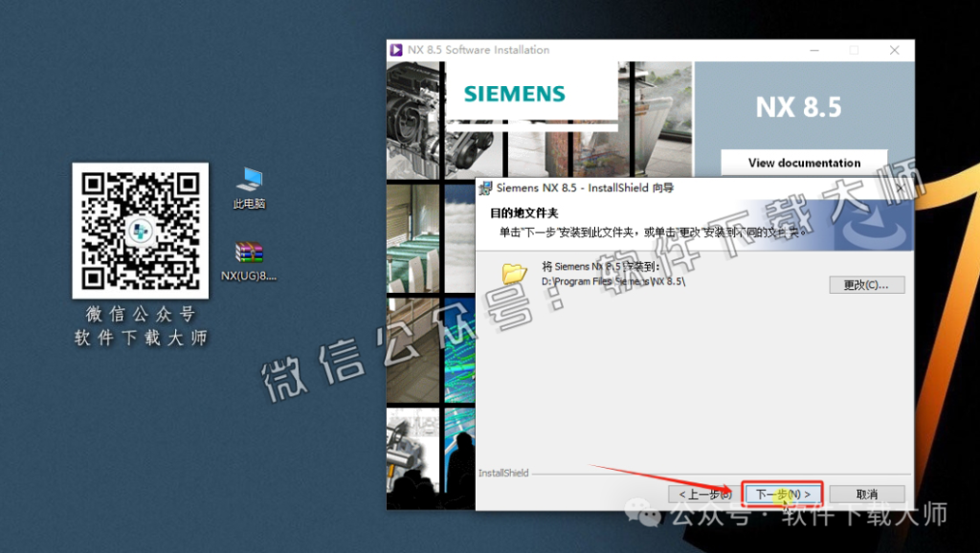Click the View documentation button
This screenshot has height=553, width=980.
pyautogui.click(x=803, y=163)
